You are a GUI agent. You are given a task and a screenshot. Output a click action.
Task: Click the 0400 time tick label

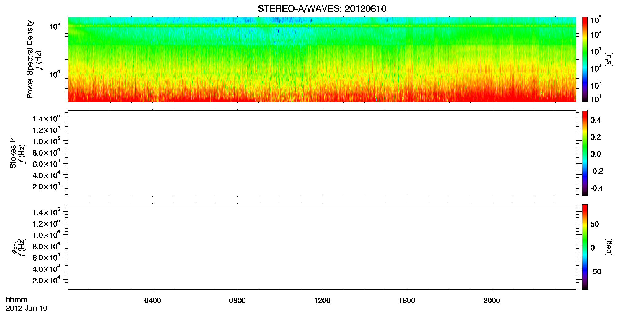153,301
